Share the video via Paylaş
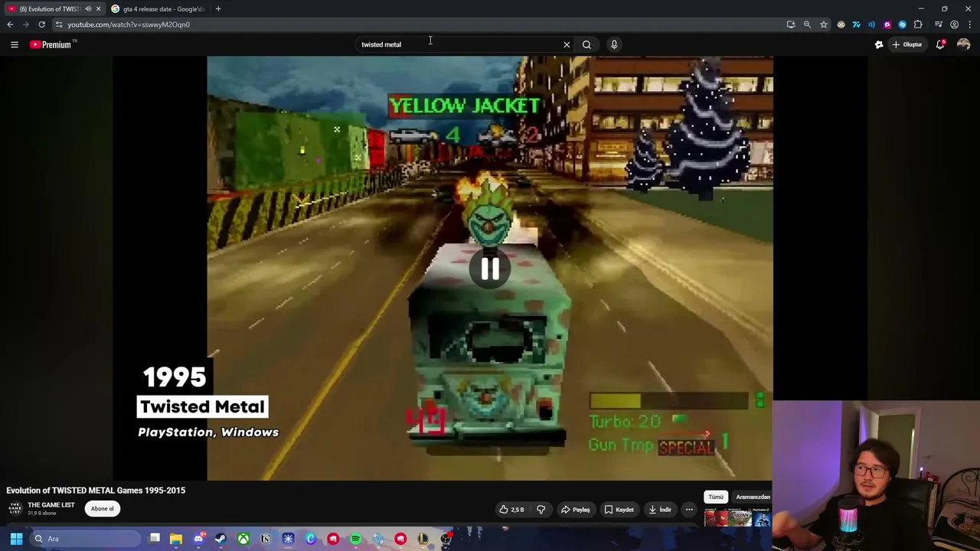 point(576,510)
